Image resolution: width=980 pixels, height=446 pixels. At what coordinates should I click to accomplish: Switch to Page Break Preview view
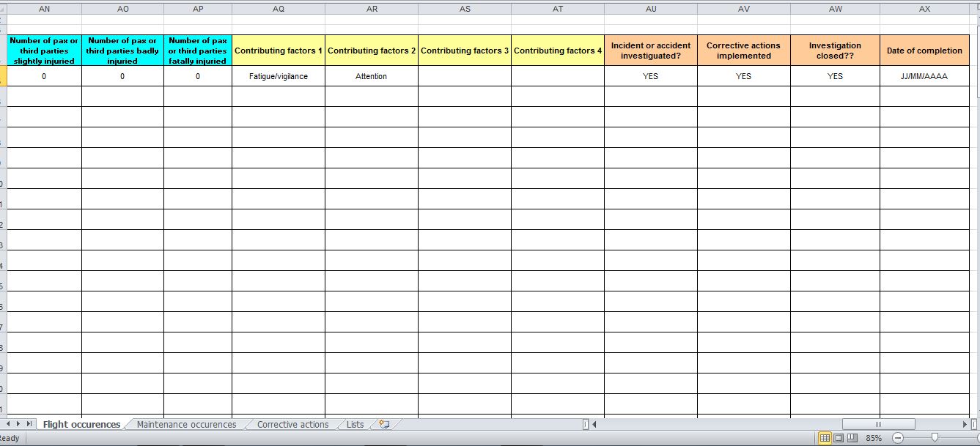click(851, 438)
